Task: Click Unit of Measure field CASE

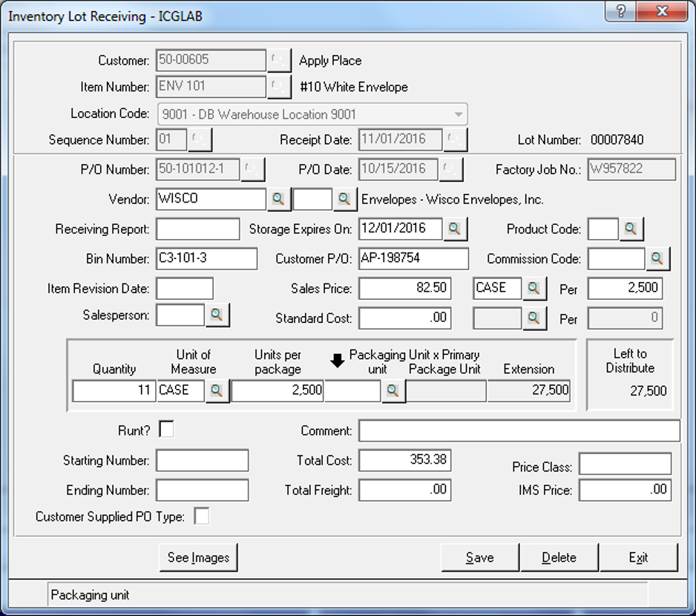Action: tap(180, 391)
